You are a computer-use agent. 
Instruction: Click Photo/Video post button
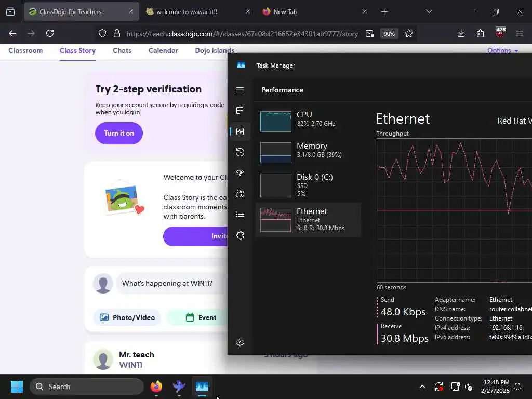coord(127,317)
